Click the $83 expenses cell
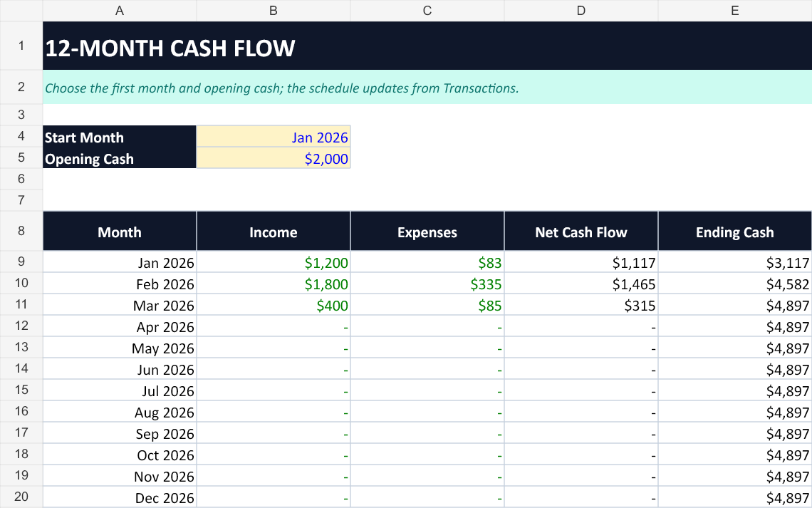The height and width of the screenshot is (508, 812). [x=427, y=262]
